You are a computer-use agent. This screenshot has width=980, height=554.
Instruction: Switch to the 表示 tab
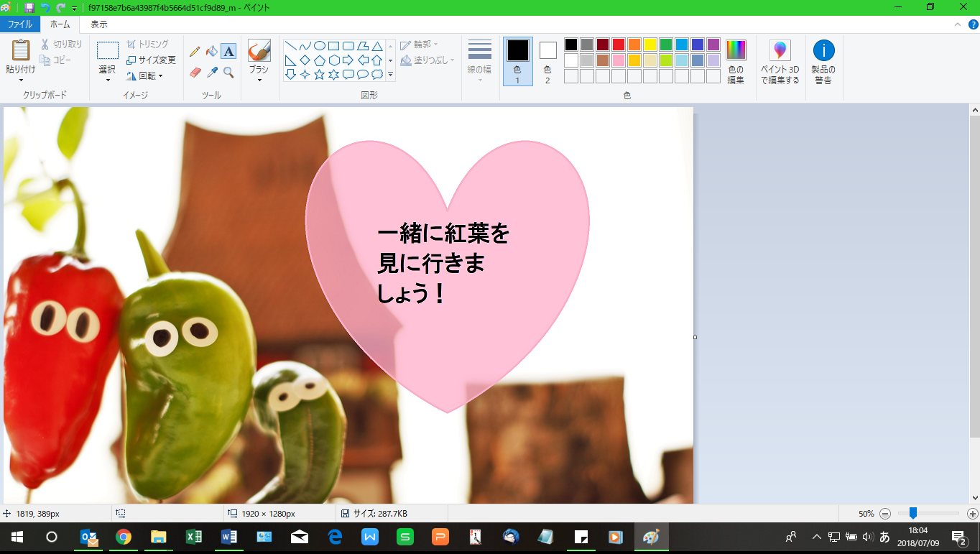98,24
